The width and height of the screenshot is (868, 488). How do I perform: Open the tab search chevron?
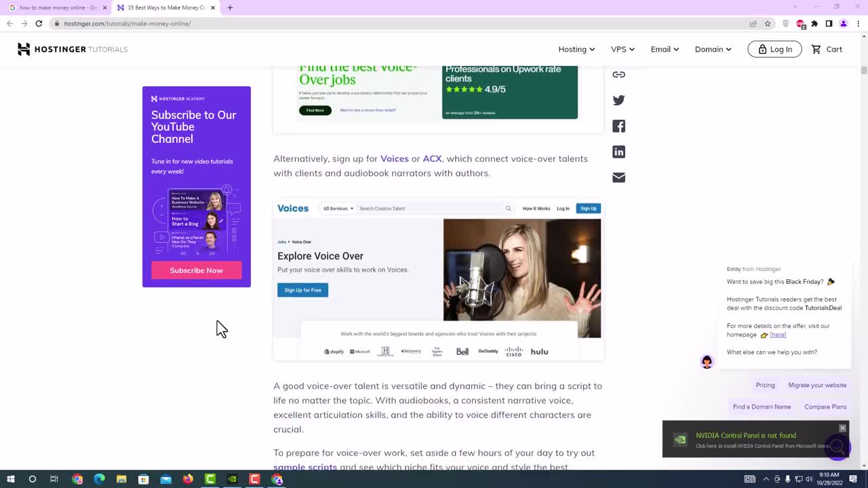(x=795, y=7)
